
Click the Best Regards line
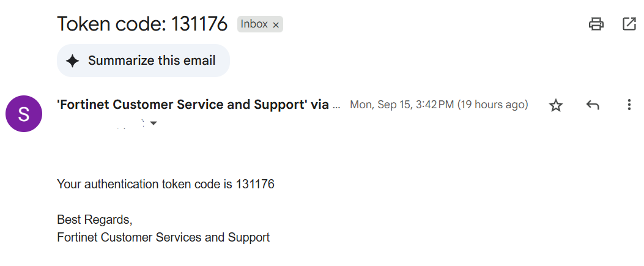coord(94,220)
